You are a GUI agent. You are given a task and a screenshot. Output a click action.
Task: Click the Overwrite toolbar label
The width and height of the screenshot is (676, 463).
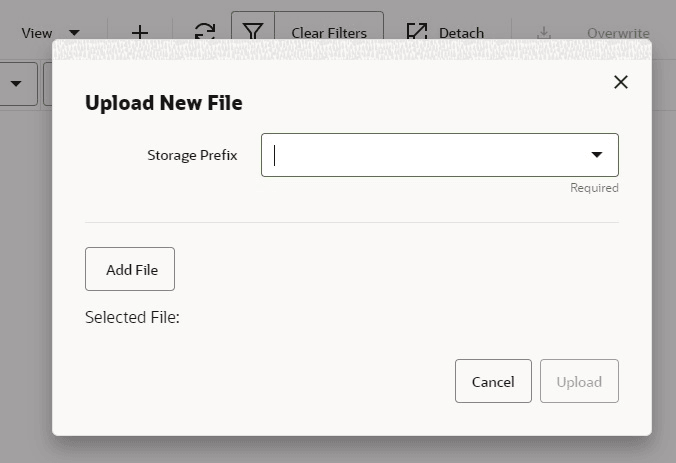point(618,33)
